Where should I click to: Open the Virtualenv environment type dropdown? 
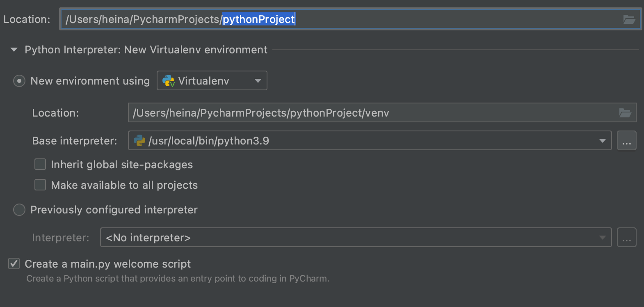click(x=212, y=80)
